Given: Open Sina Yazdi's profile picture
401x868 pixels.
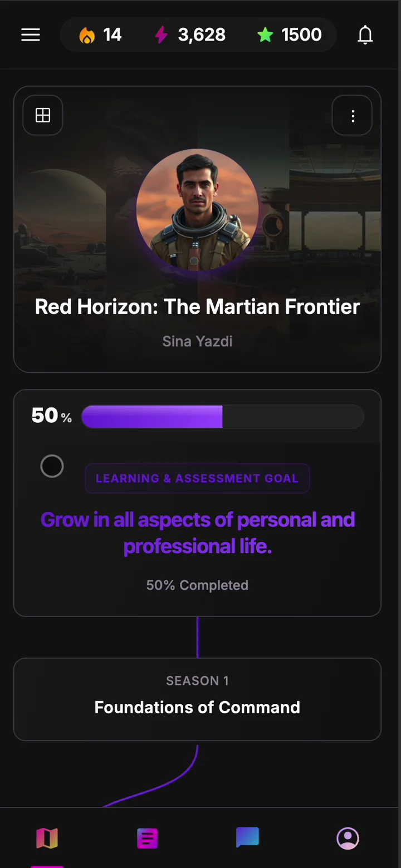Looking at the screenshot, I should pos(197,209).
